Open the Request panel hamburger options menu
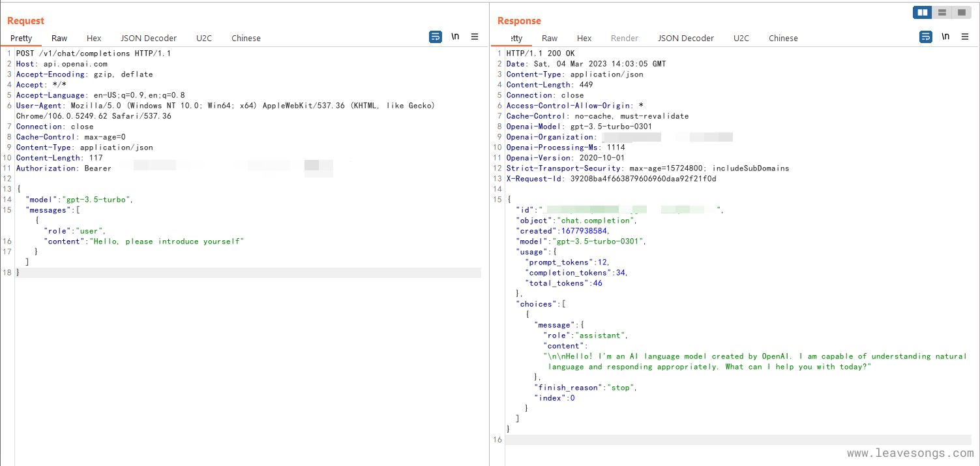This screenshot has width=980, height=466. 475,37
